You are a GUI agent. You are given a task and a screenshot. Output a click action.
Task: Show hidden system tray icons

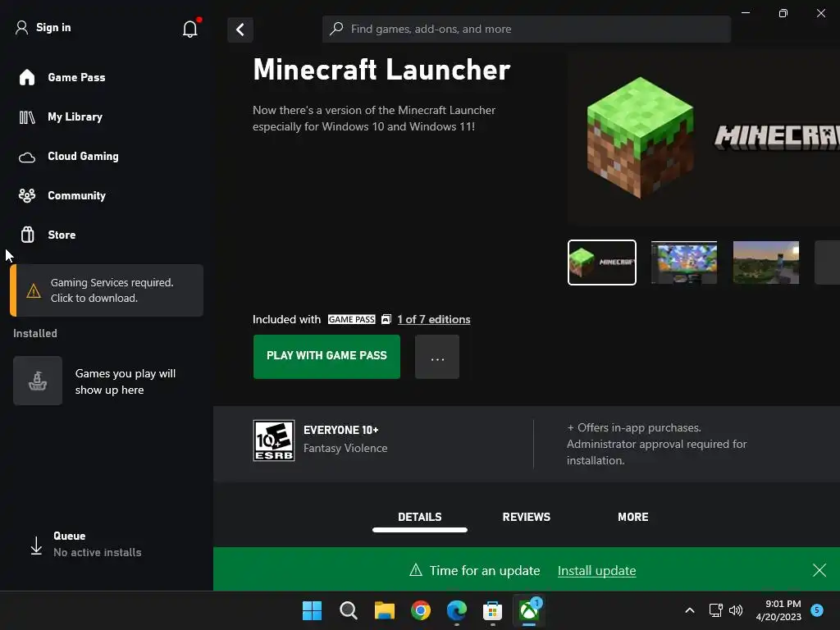pyautogui.click(x=690, y=610)
